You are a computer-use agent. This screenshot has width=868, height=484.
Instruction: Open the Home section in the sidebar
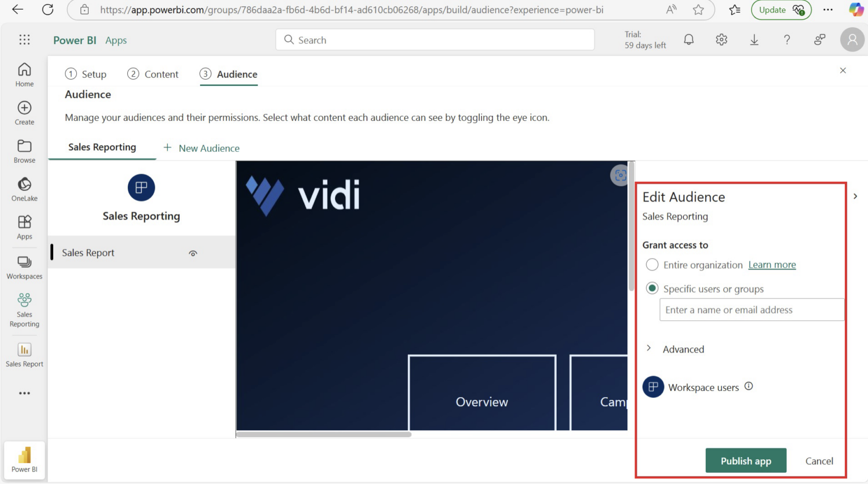24,74
